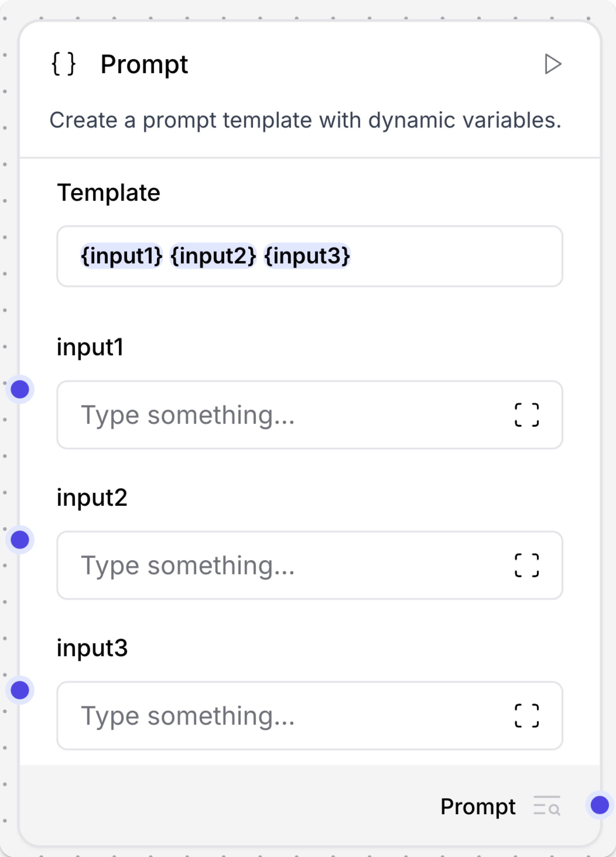
Task: Click the Template label heading
Action: (x=108, y=192)
